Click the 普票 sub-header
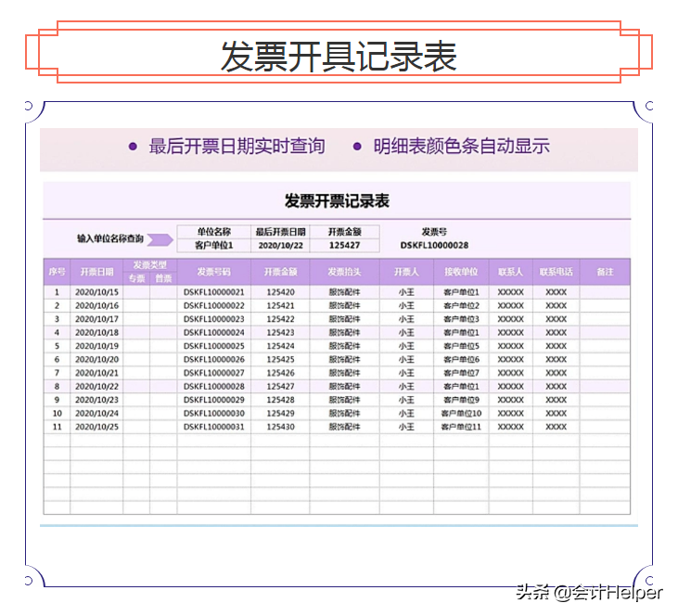 click(163, 278)
